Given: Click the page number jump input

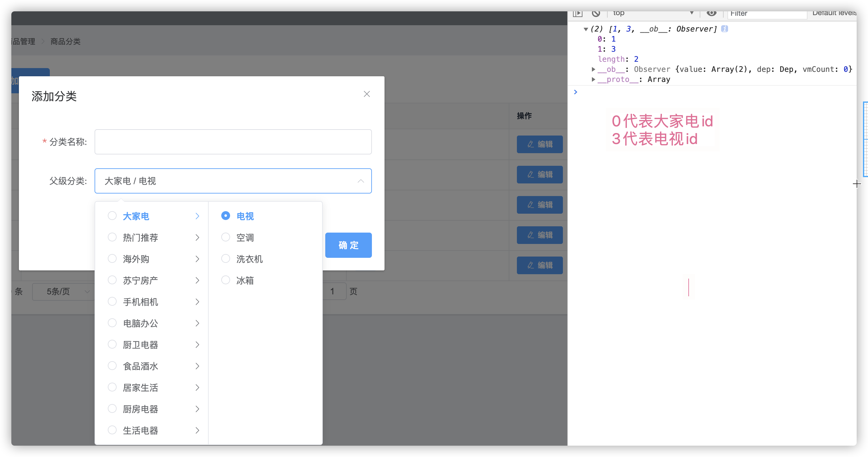Looking at the screenshot, I should [x=334, y=292].
